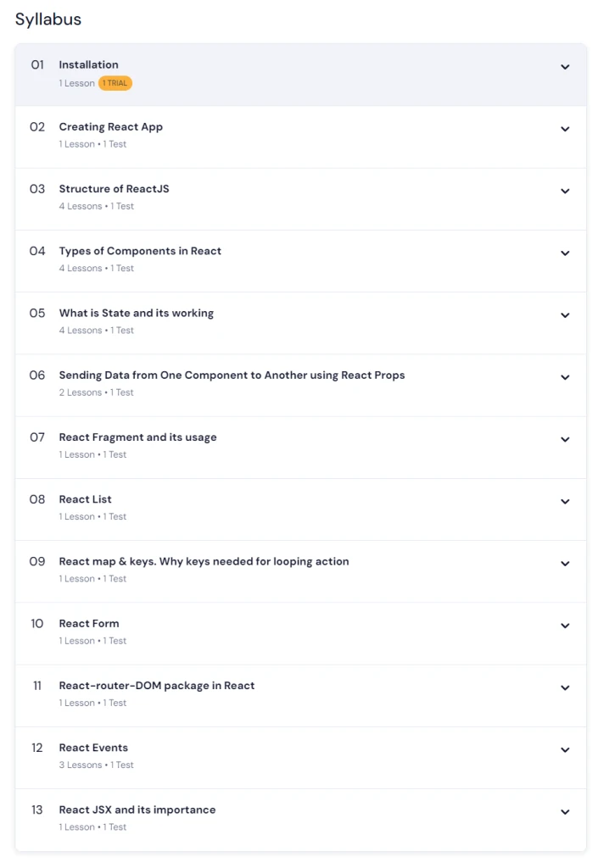Expand Structure of ReactJS chevron
This screenshot has width=598, height=868.
coord(565,191)
